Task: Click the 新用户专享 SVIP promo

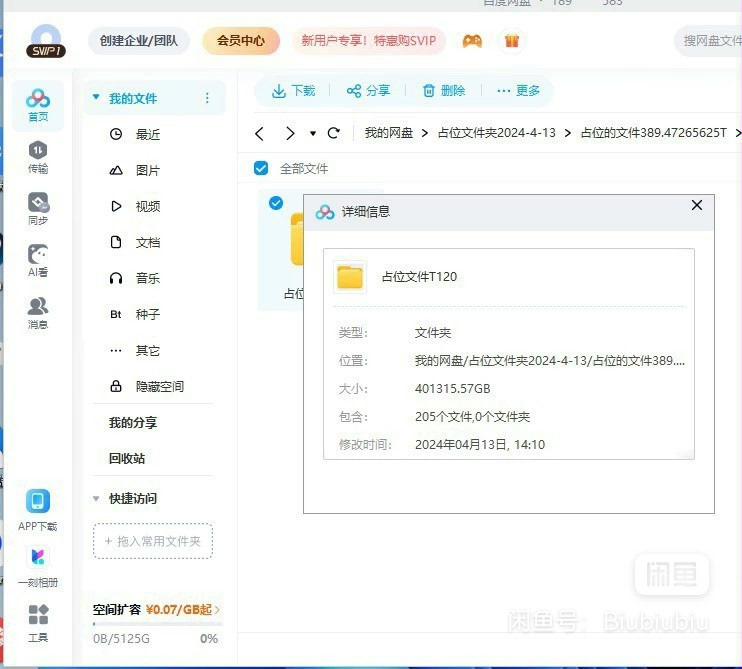Action: [369, 41]
